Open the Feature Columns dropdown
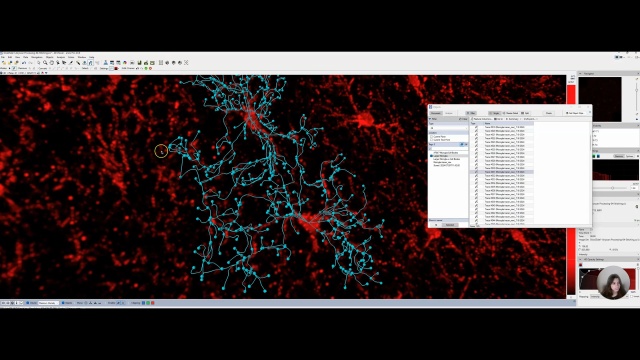 [482, 119]
